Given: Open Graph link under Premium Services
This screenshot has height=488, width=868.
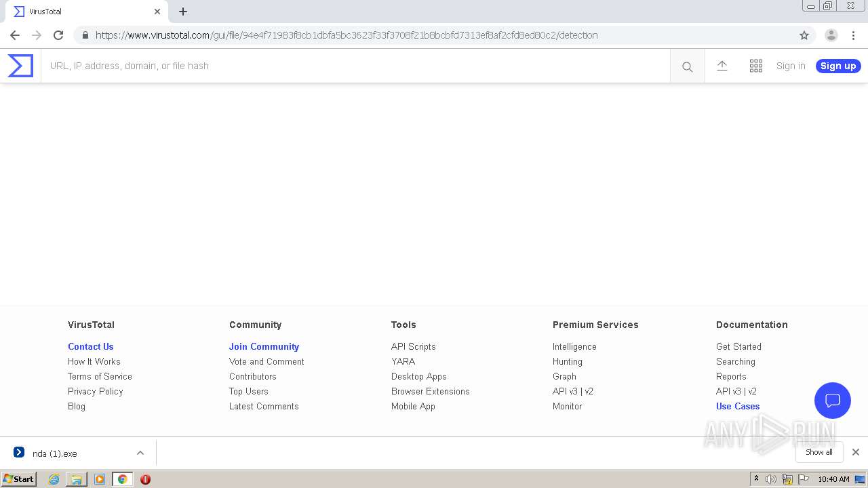Looking at the screenshot, I should (x=564, y=376).
